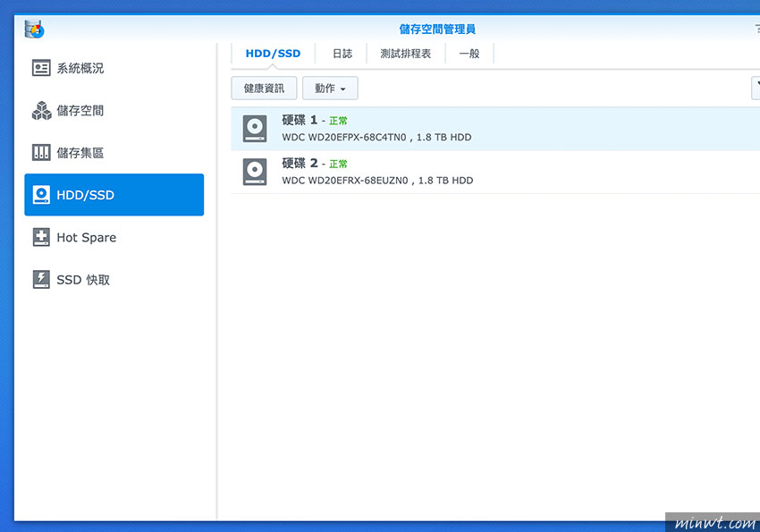Select the HDD/SSD sidebar icon
This screenshot has height=532, width=760.
pyautogui.click(x=42, y=194)
